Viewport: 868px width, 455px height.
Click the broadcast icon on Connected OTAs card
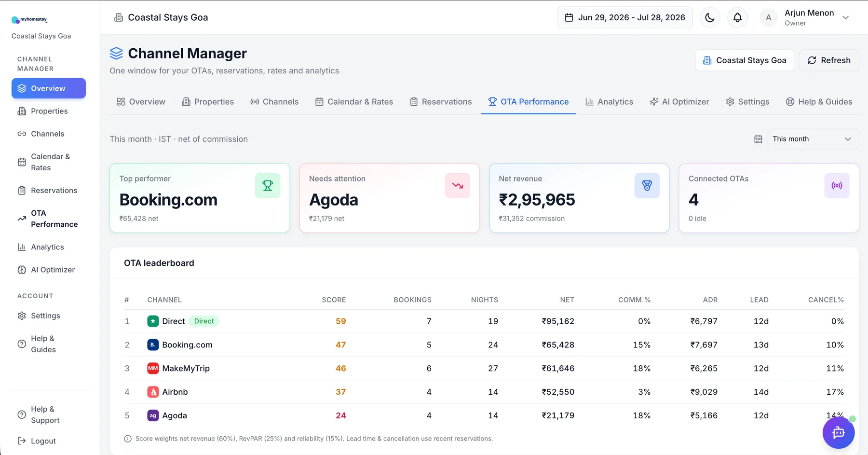tap(837, 185)
